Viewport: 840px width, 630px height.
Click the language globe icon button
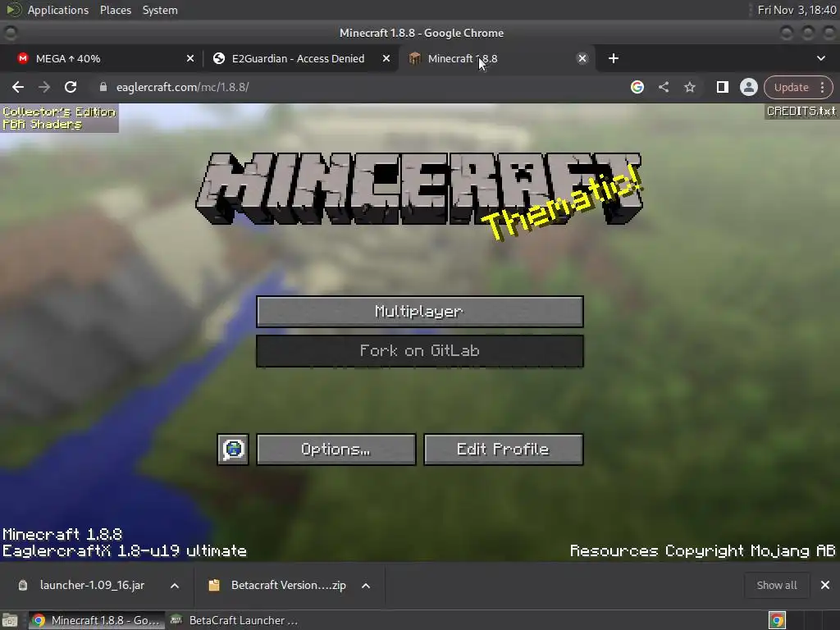[233, 450]
